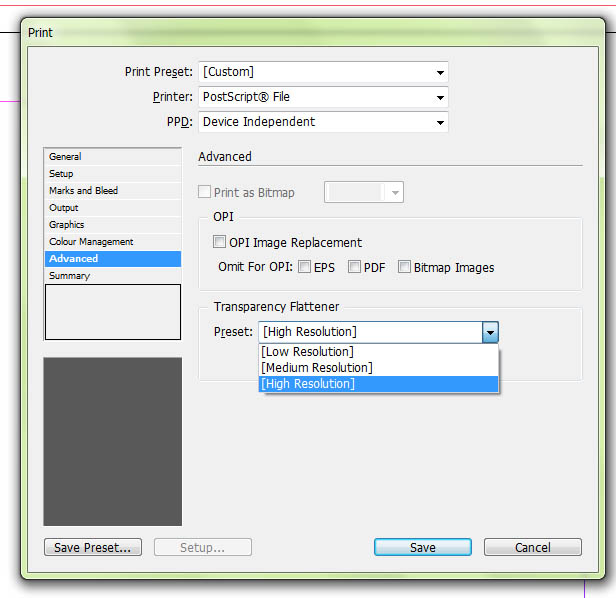Check the PDF omit checkbox

[x=354, y=267]
